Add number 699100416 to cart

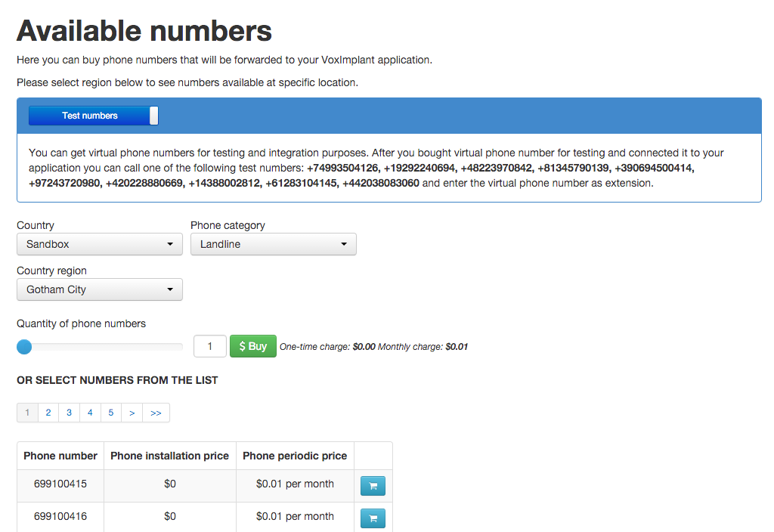click(x=373, y=518)
